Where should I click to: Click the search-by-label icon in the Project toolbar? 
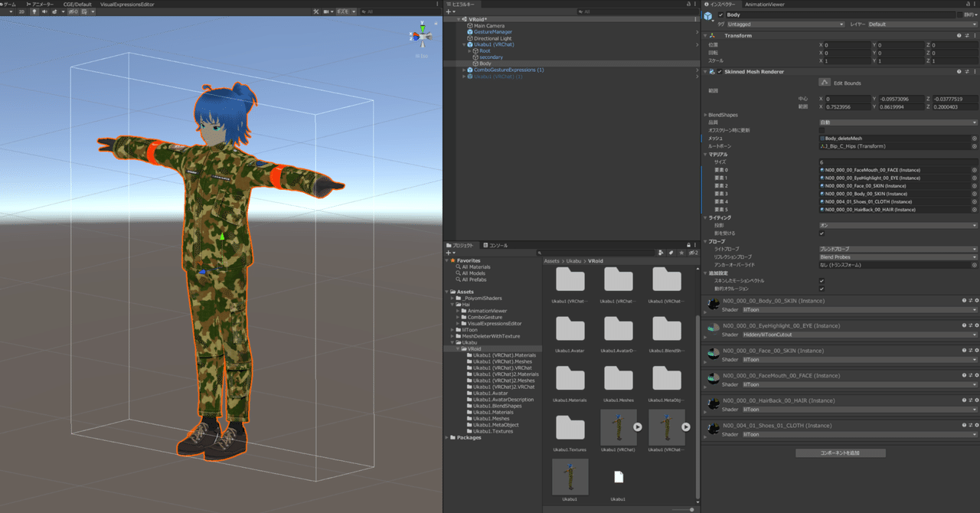[x=671, y=252]
